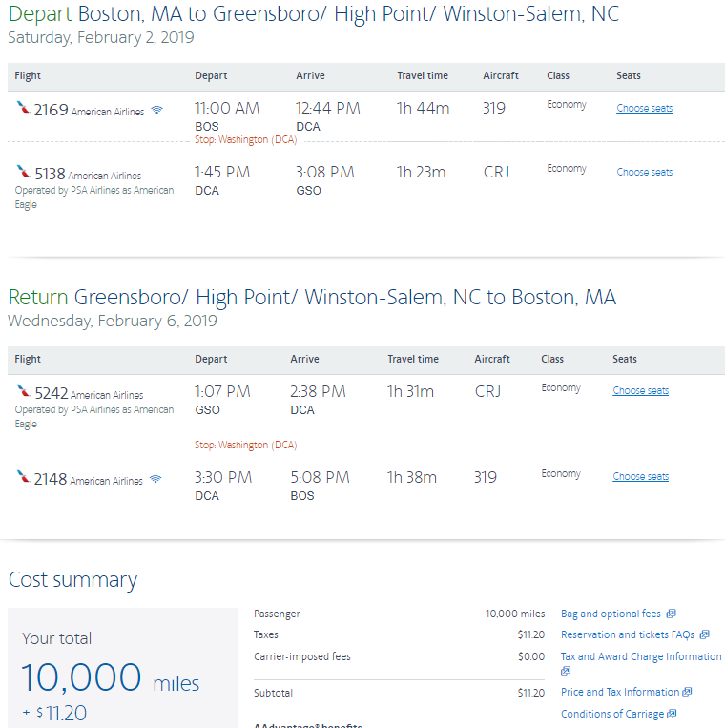Viewport: 725px width, 728px height.
Task: Open Tax and Award Charge Information link
Action: (640, 656)
